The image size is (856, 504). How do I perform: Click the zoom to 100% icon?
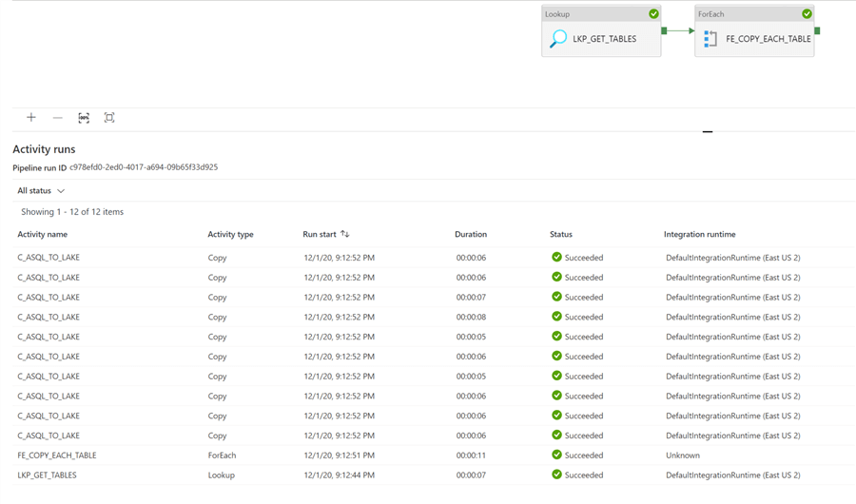click(x=84, y=118)
